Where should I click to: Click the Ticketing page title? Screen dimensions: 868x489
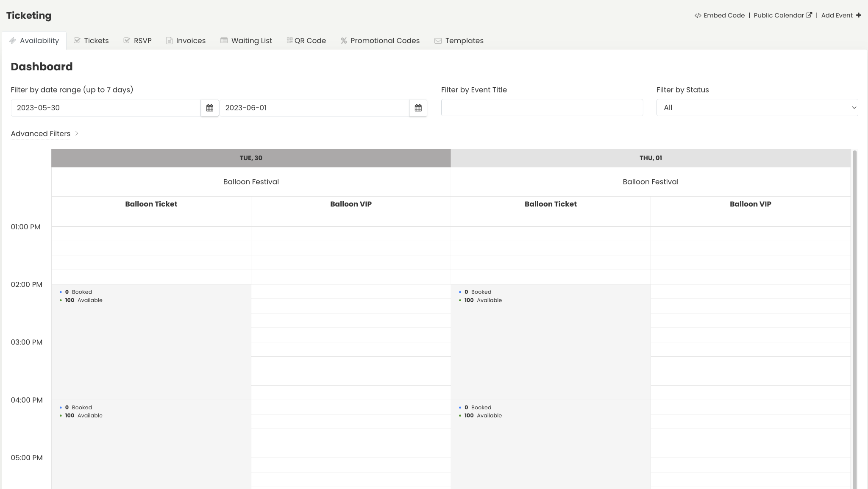click(x=29, y=16)
